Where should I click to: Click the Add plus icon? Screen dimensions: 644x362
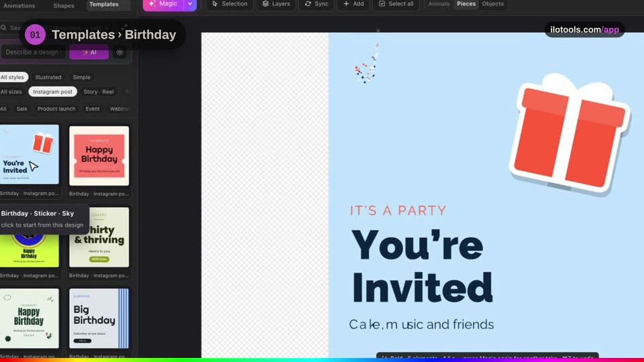pos(346,4)
